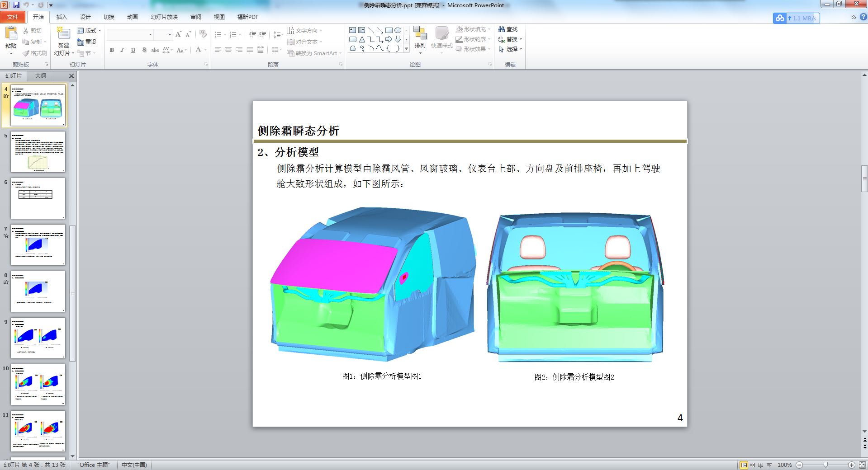This screenshot has height=470, width=868.
Task: Justify text in paragraph group
Action: (250, 50)
